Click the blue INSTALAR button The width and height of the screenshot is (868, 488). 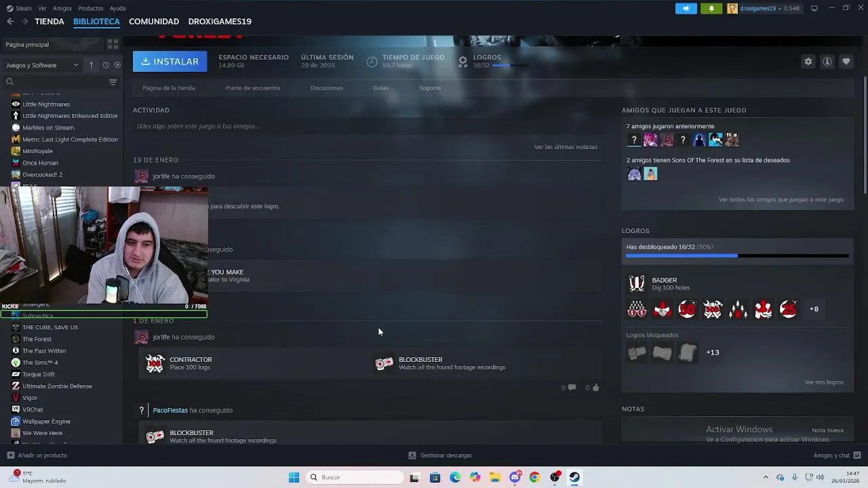170,61
